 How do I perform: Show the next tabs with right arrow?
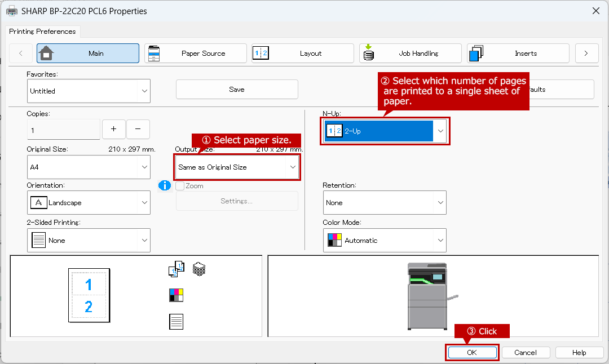pyautogui.click(x=586, y=53)
